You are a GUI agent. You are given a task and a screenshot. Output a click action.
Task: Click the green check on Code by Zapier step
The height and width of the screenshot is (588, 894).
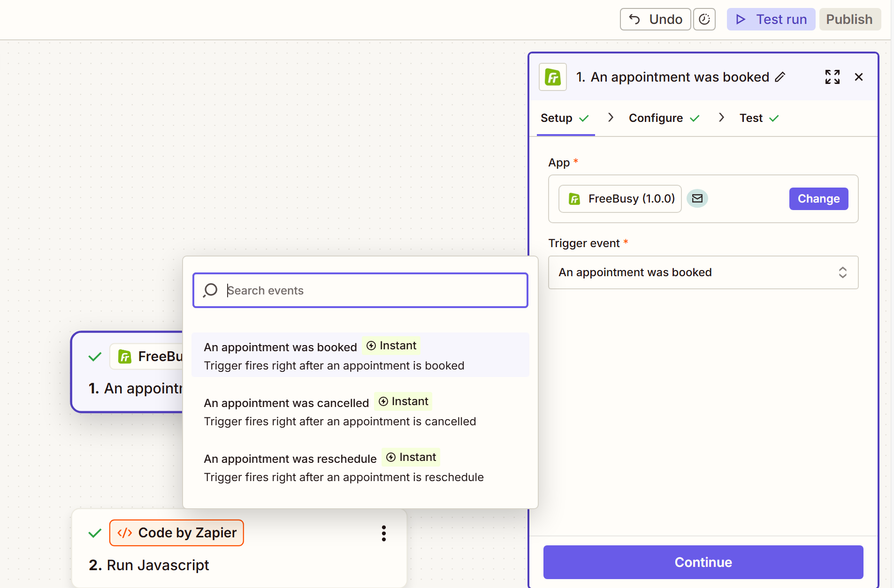[95, 533]
